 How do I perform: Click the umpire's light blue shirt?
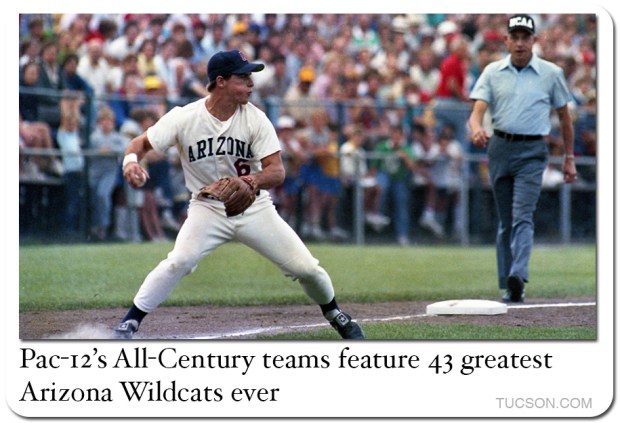click(520, 95)
